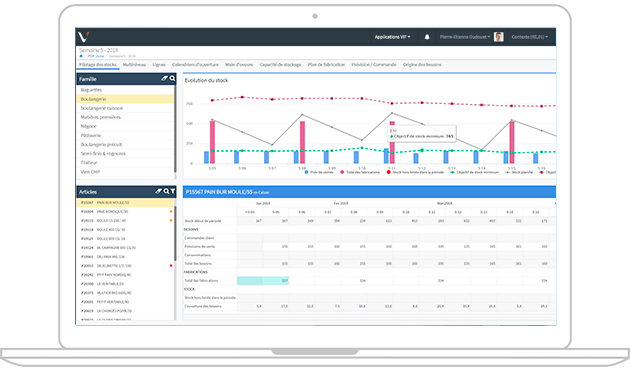
Task: Toggle the Total des fabrications legend series
Action: pyautogui.click(x=360, y=172)
